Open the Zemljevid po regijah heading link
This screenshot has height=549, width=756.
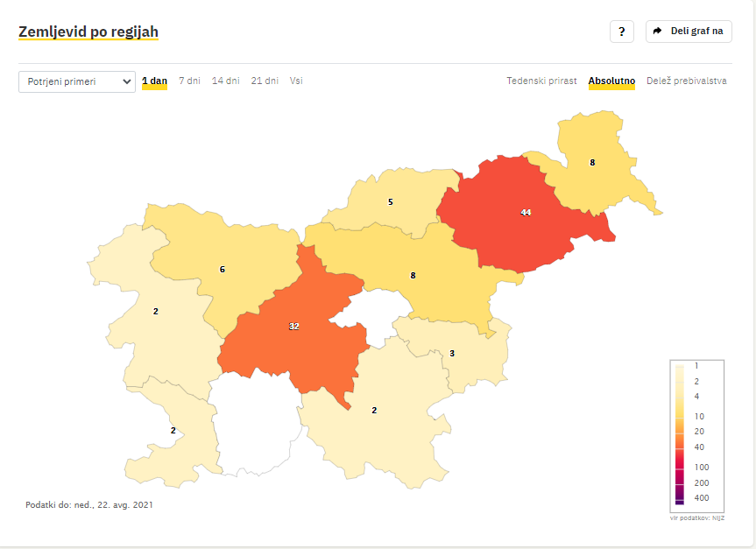pyautogui.click(x=88, y=32)
